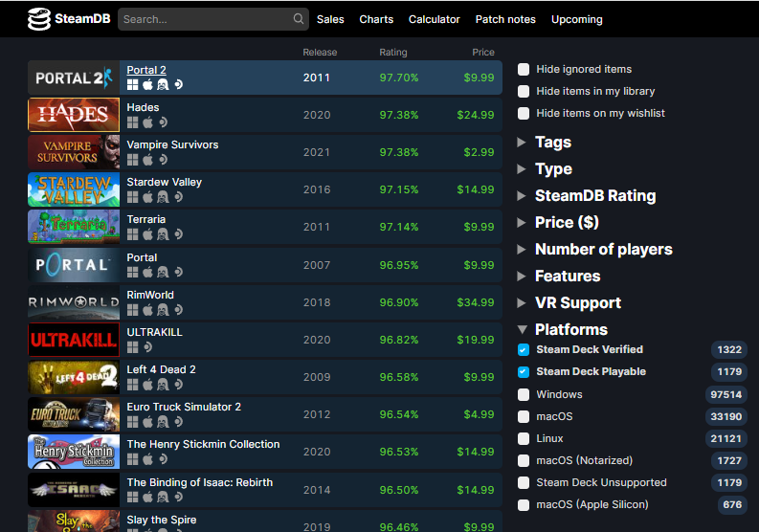Open the Hades game thumbnail
This screenshot has width=759, height=532.
tap(74, 115)
